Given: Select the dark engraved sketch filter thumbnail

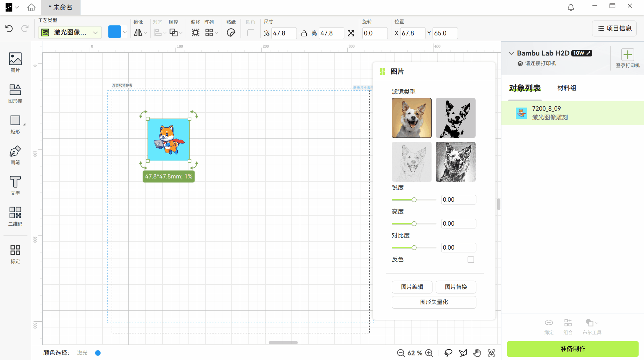Looking at the screenshot, I should point(455,162).
